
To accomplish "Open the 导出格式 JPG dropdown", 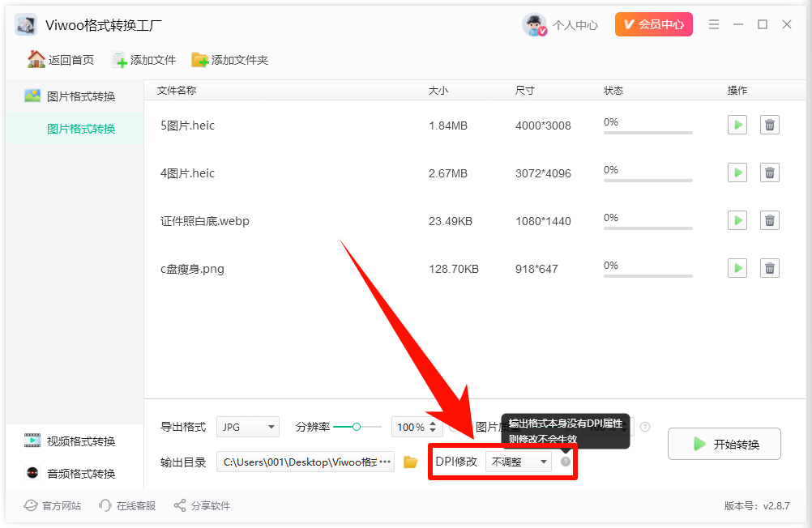I will click(x=247, y=427).
